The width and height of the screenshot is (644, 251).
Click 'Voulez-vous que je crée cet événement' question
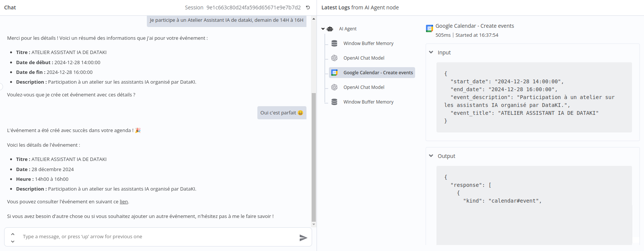[x=71, y=95]
